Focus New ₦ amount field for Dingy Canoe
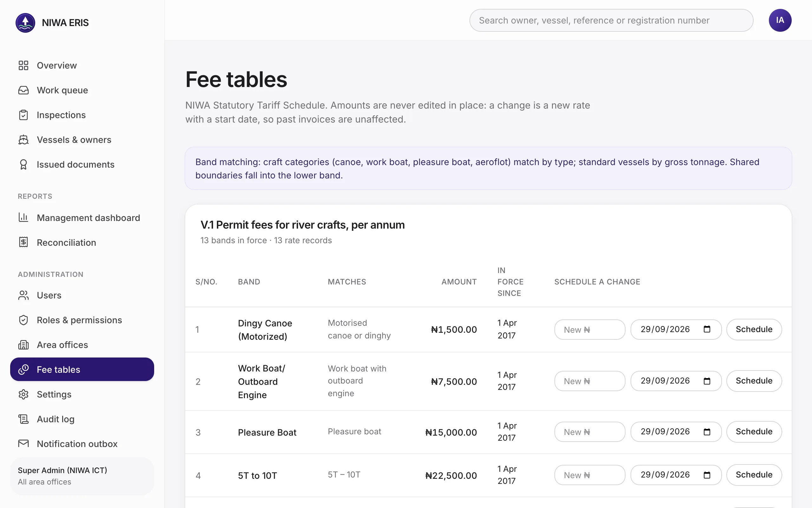812x508 pixels. click(x=590, y=330)
